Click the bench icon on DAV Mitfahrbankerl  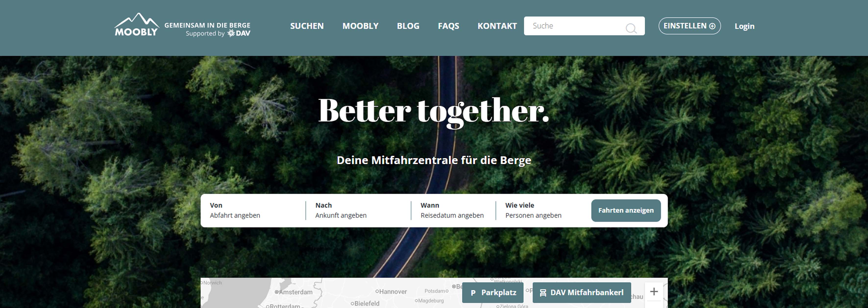(543, 293)
